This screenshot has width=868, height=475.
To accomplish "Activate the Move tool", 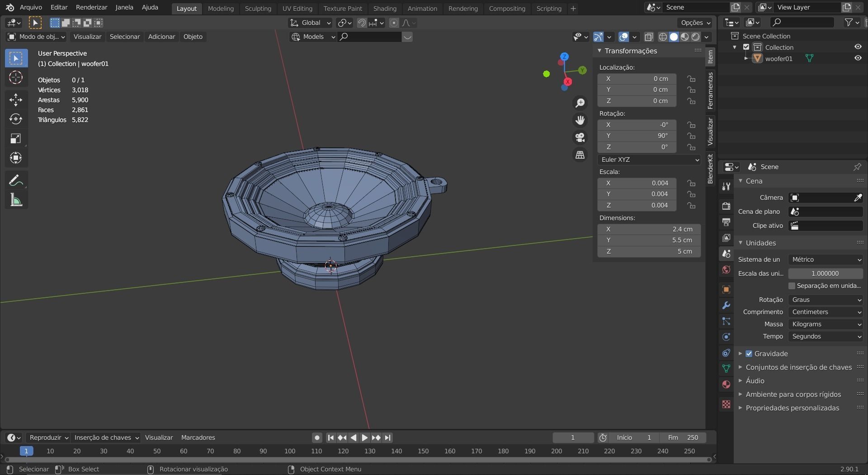I will tap(16, 99).
